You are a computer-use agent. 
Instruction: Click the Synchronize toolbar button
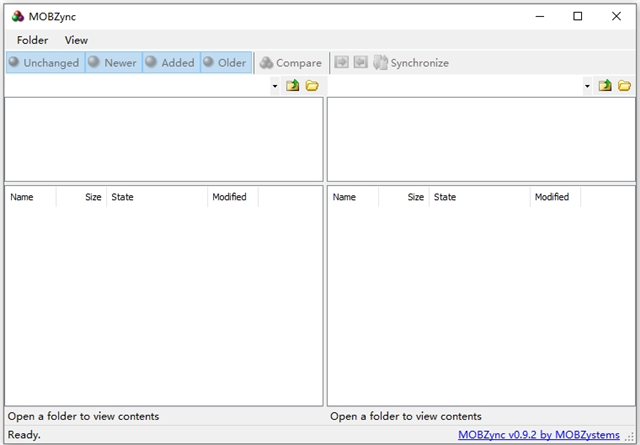pyautogui.click(x=411, y=63)
